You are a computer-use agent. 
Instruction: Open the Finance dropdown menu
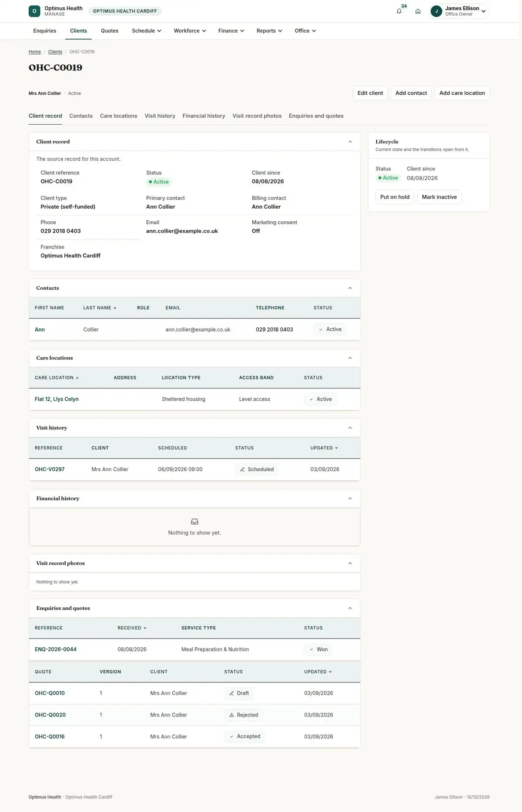pyautogui.click(x=231, y=31)
